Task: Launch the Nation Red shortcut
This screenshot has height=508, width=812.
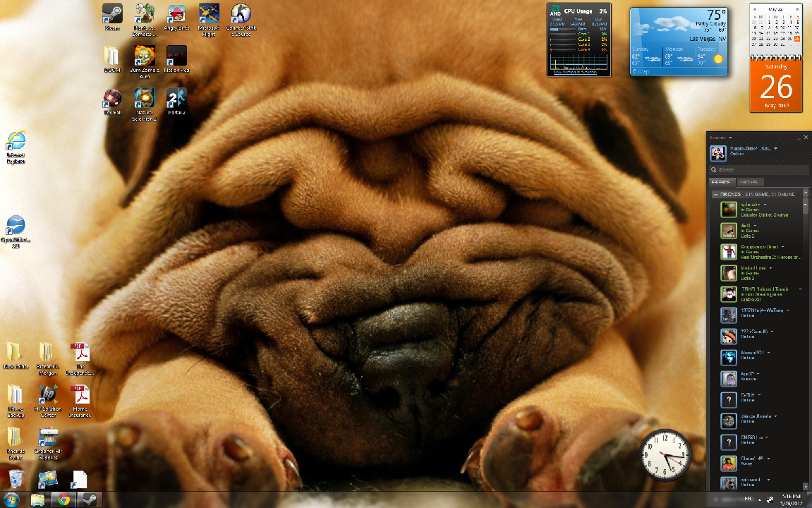Action: tap(176, 59)
